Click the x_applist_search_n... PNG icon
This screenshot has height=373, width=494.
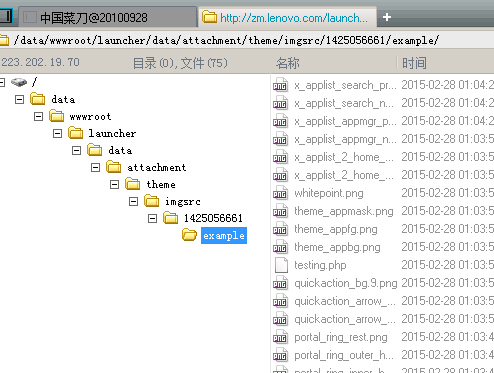[280, 103]
